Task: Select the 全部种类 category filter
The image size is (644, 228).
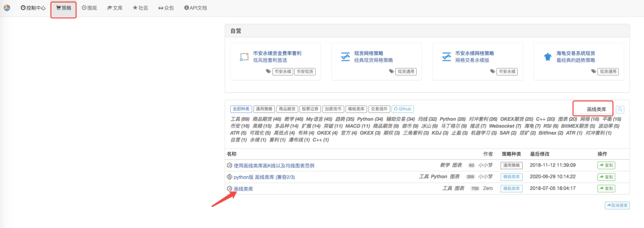Action: (x=241, y=109)
